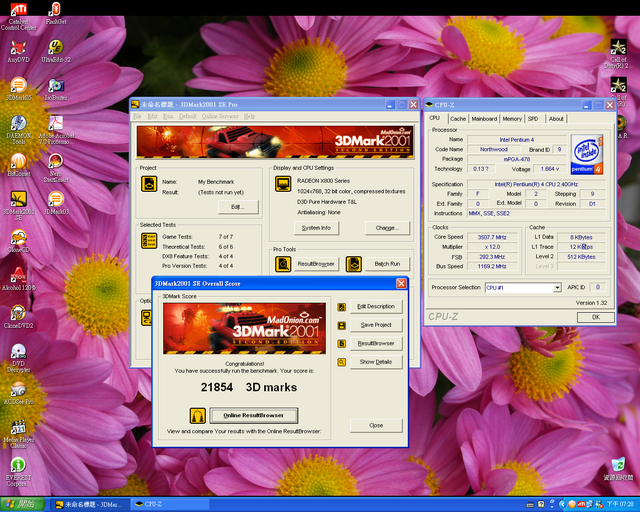Open the Processor Selection dropdown in CPU-Z
Viewport: 640px width, 512px height.
pos(557,288)
